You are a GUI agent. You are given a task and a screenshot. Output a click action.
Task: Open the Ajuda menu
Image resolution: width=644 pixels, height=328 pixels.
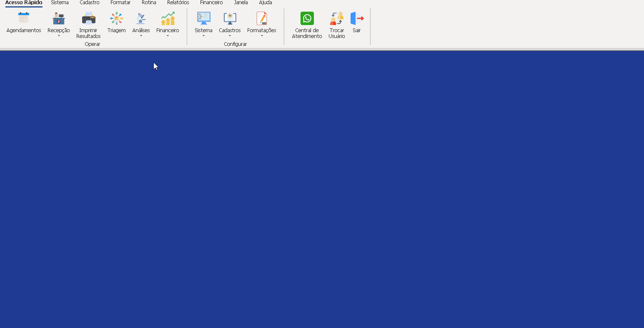266,3
